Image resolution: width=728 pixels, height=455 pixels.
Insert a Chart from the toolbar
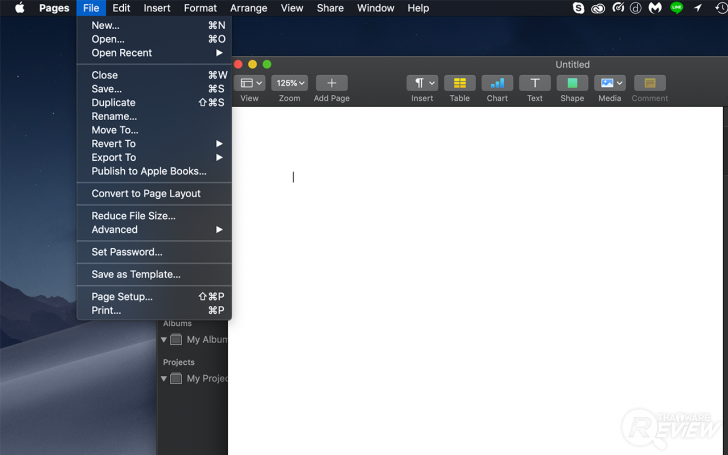[x=497, y=83]
